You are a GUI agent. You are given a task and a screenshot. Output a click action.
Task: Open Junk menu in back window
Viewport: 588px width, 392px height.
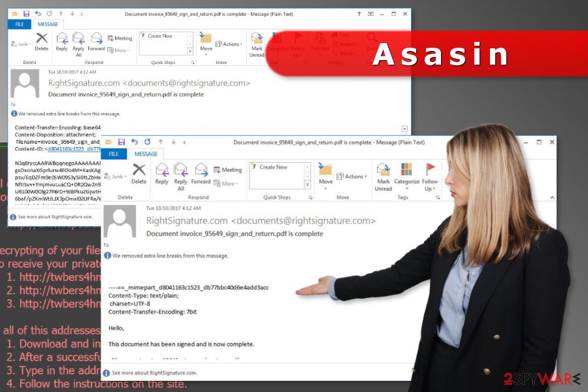coord(21,44)
